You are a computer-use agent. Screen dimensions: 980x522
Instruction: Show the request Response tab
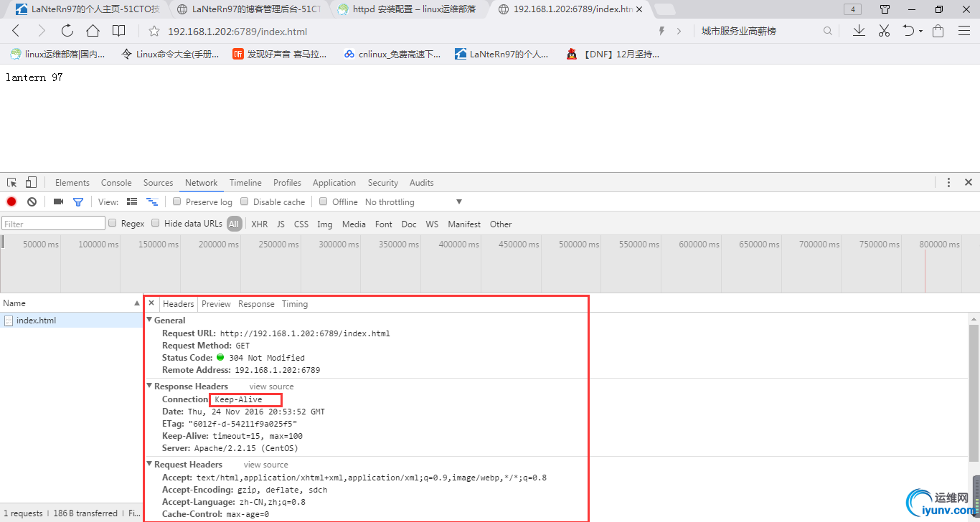[x=256, y=303]
